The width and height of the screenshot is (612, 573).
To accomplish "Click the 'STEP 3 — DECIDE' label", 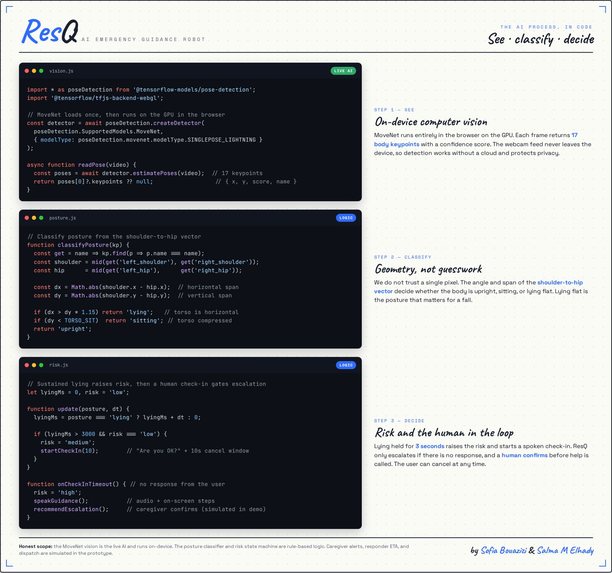I will tap(399, 421).
